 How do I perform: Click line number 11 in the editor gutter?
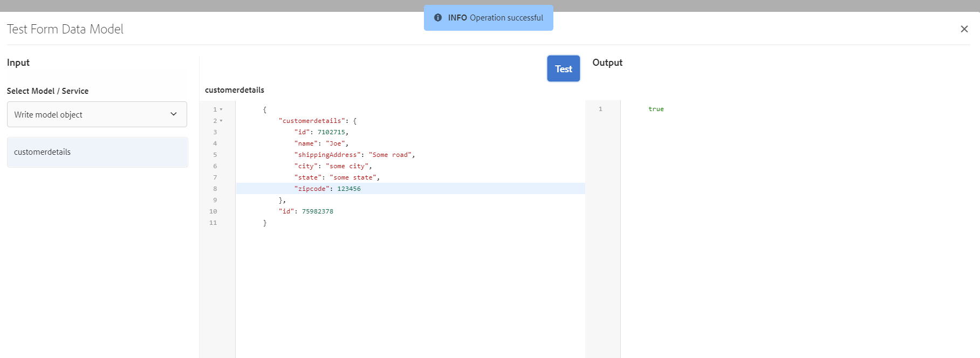213,223
